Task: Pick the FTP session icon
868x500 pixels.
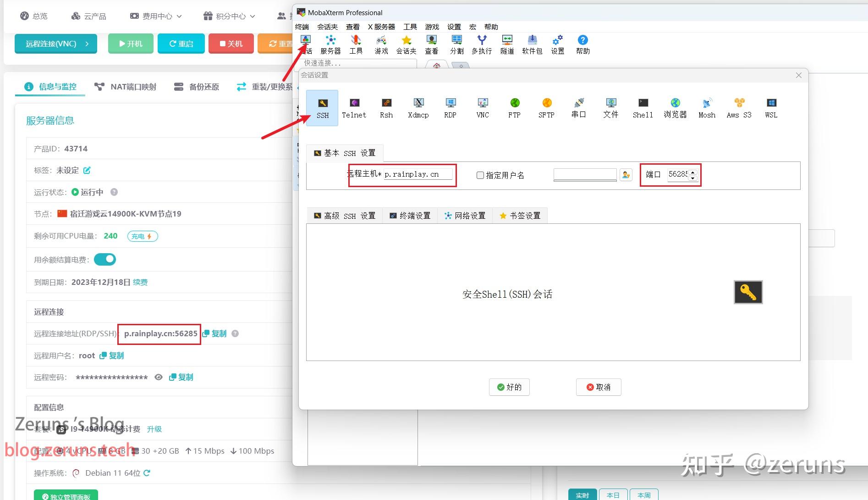Action: 515,108
